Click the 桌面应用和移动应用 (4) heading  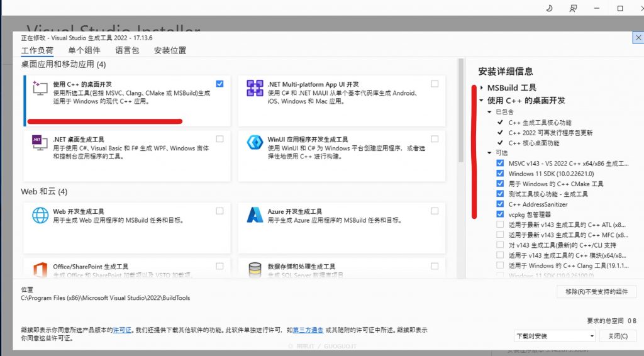tap(64, 64)
